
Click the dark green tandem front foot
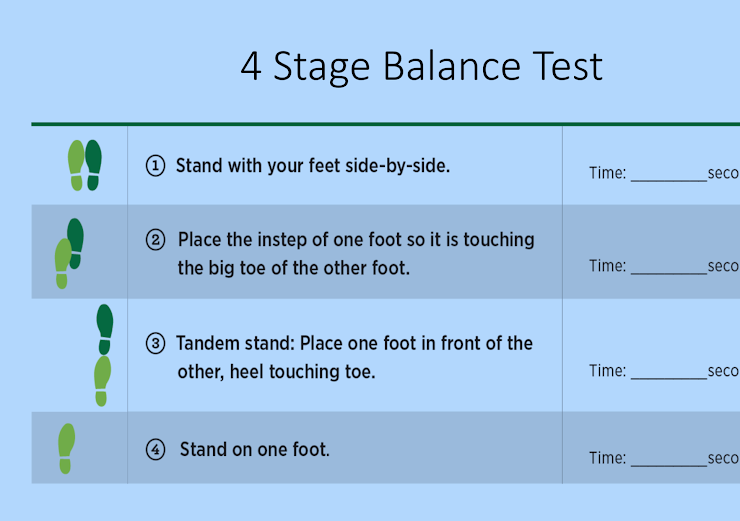pos(105,329)
